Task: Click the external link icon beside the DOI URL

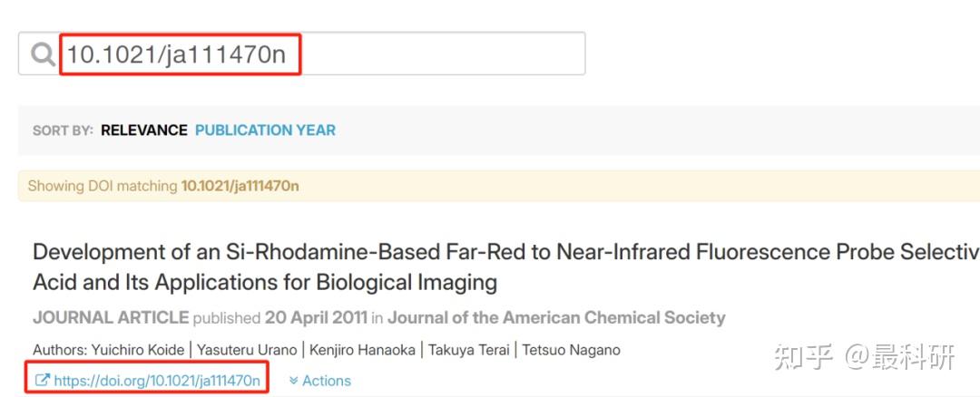Action: [x=42, y=381]
